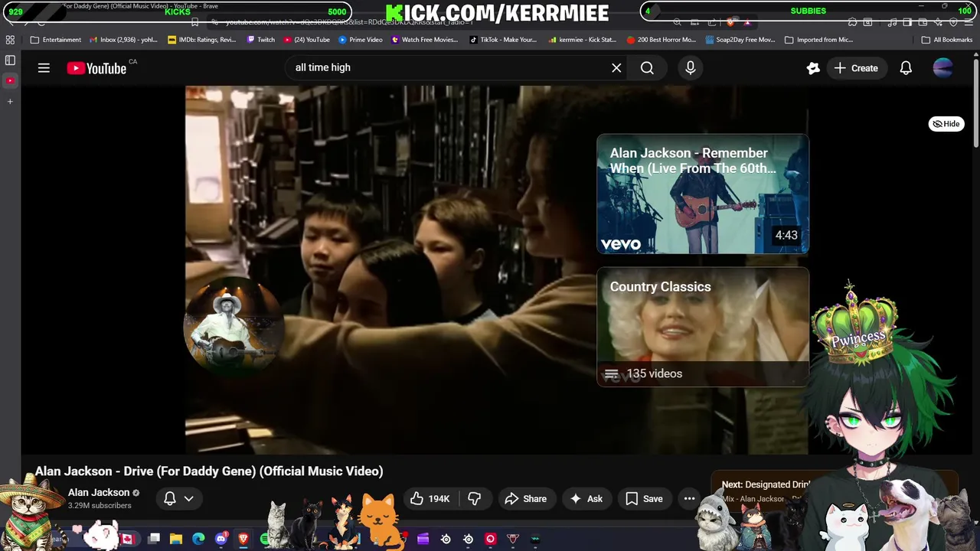Open the Twitch bookmark
The height and width of the screenshot is (551, 980).
click(261, 40)
